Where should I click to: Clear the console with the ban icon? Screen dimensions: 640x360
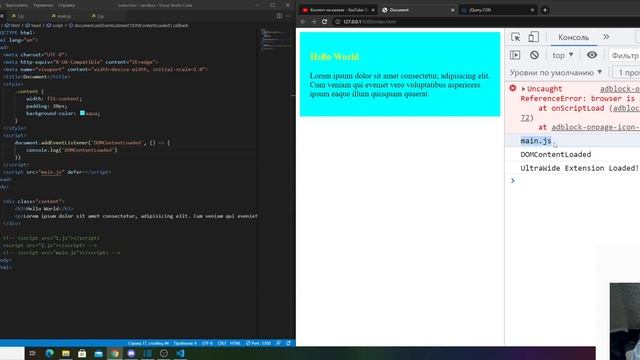coord(534,55)
